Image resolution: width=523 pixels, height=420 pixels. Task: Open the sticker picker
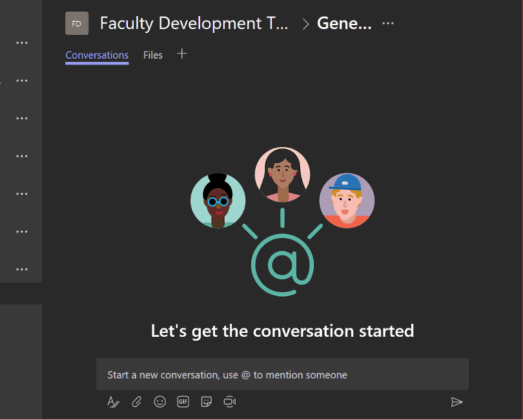pyautogui.click(x=206, y=402)
